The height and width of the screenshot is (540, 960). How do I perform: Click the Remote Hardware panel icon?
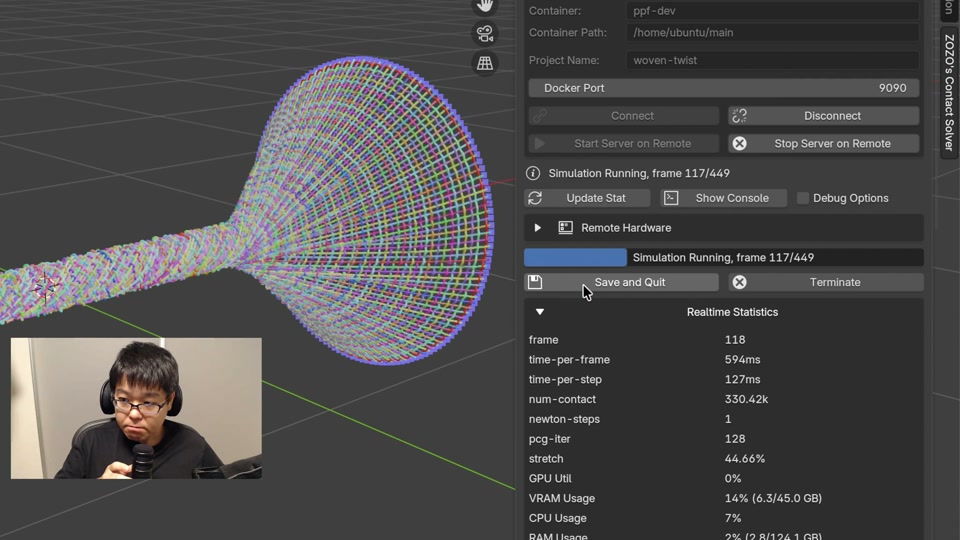point(566,228)
